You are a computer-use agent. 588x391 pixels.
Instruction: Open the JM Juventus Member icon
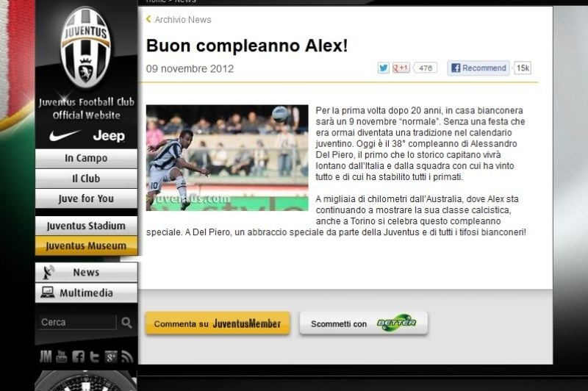pos(46,356)
